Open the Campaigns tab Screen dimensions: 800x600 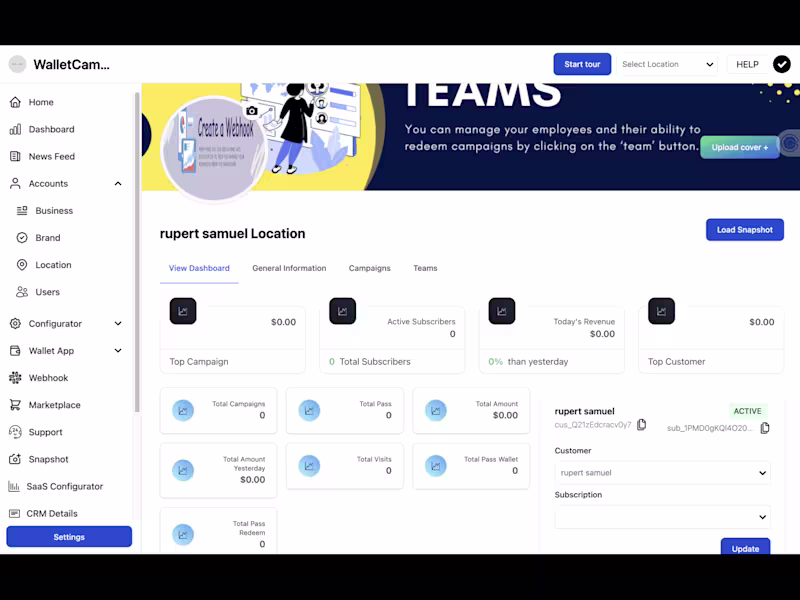(369, 268)
